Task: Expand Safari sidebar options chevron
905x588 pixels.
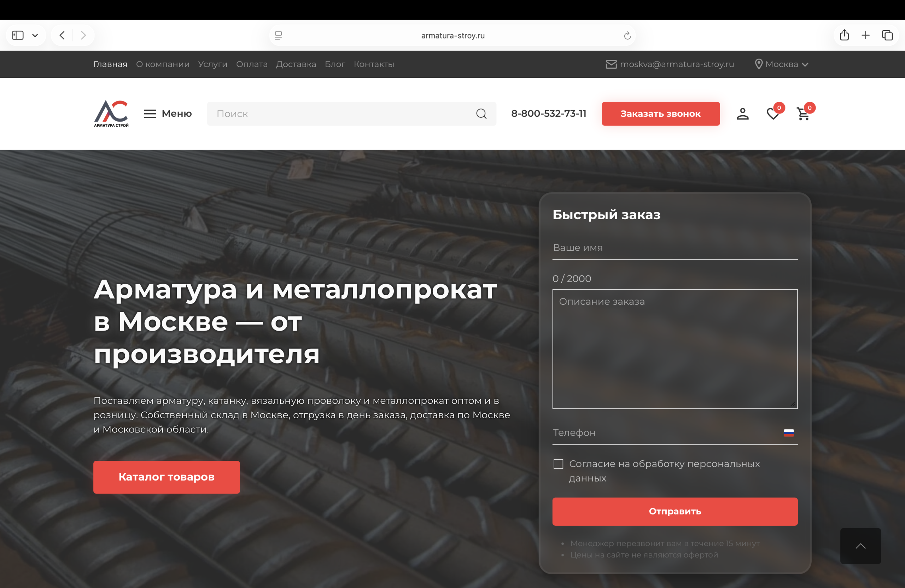Action: pyautogui.click(x=35, y=35)
